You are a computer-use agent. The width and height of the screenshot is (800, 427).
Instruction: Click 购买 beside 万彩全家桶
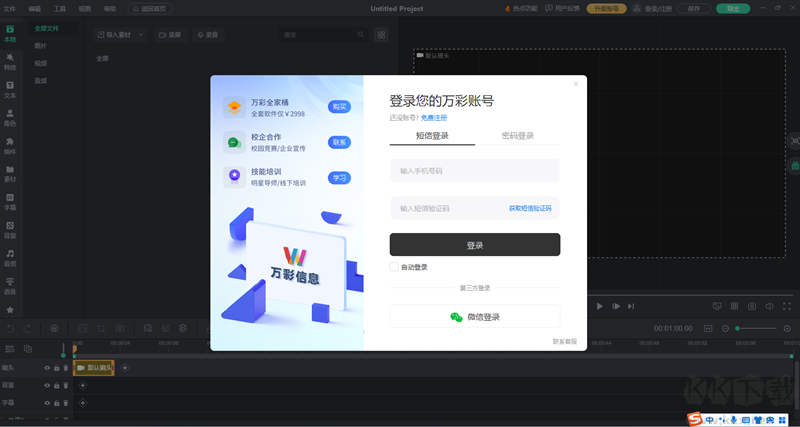(x=339, y=107)
